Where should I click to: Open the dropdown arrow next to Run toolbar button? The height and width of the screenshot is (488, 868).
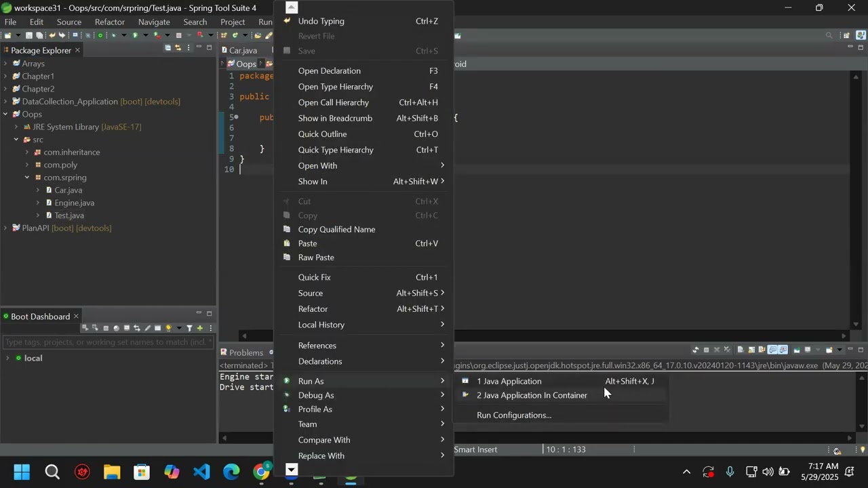[145, 35]
